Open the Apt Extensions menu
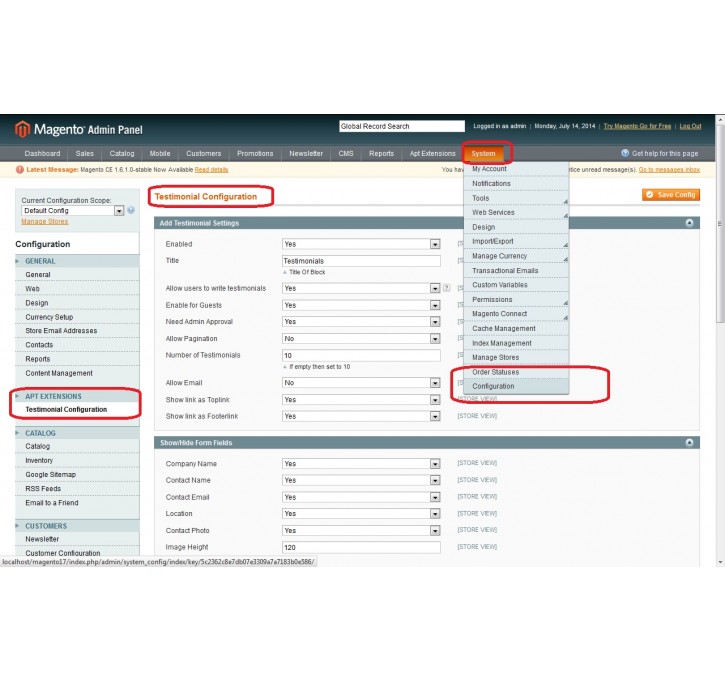725x680 pixels. coord(432,153)
